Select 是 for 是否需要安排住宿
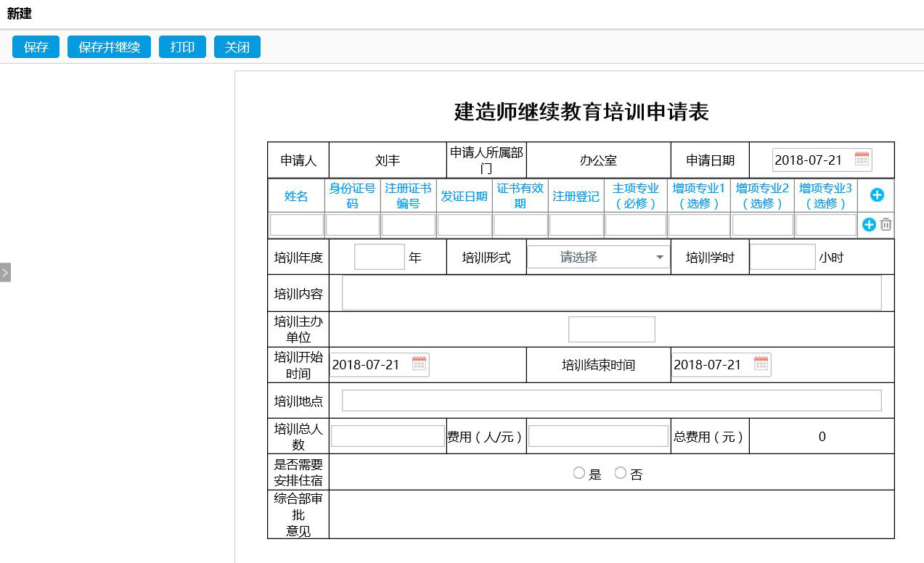This screenshot has width=924, height=563. (x=579, y=473)
